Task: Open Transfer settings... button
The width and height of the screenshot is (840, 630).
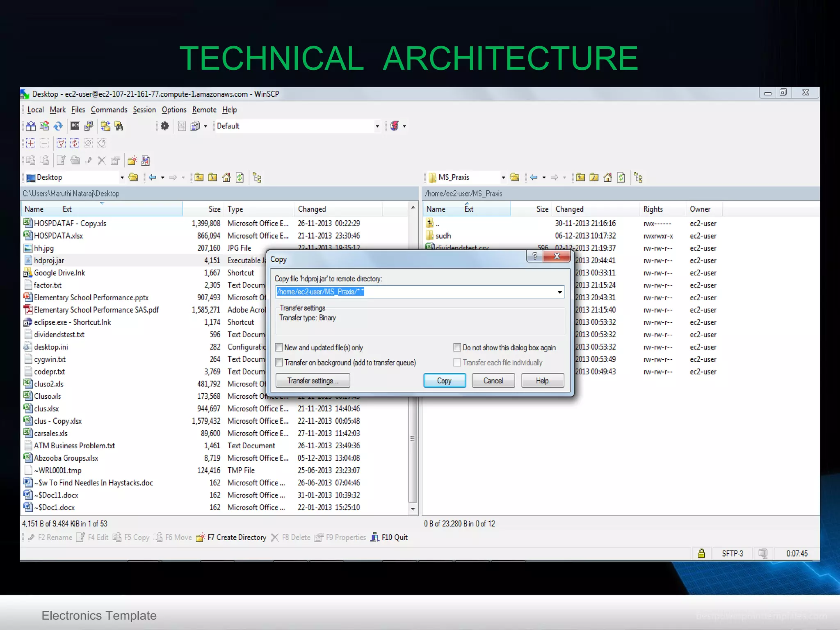Action: [x=313, y=381]
